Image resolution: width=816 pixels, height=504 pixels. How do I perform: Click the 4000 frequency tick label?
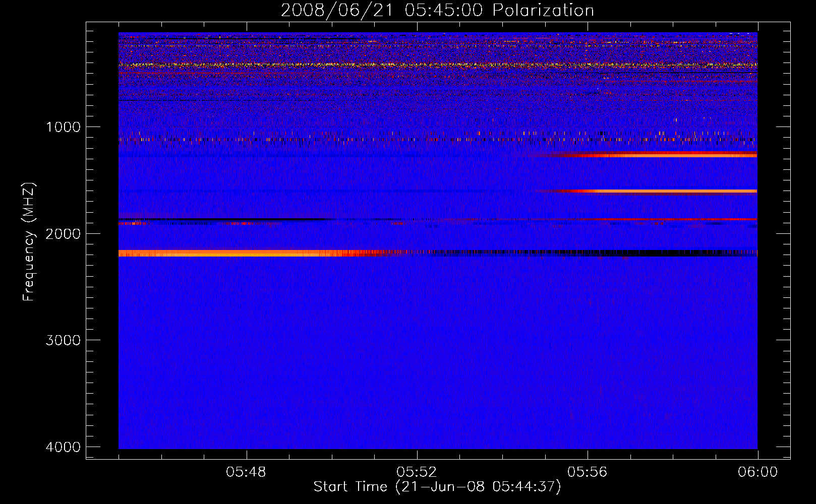tap(63, 447)
